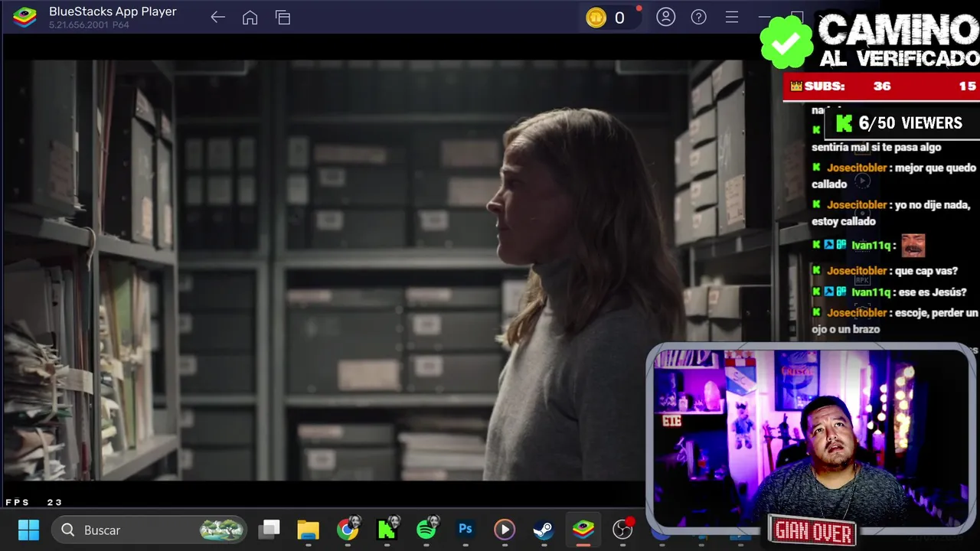Click the BlueStacks back arrow icon
The height and width of the screenshot is (551, 980).
(218, 18)
